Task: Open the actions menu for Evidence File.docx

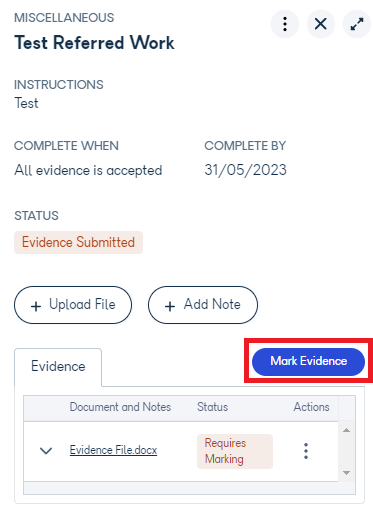Action: (306, 451)
